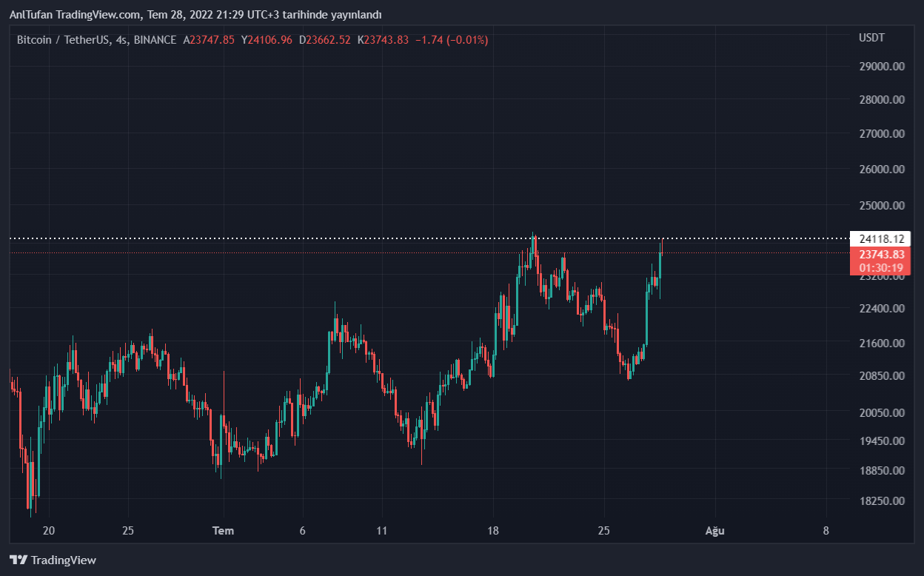Click the Tem label on the time axis
924x576 pixels.
point(223,531)
